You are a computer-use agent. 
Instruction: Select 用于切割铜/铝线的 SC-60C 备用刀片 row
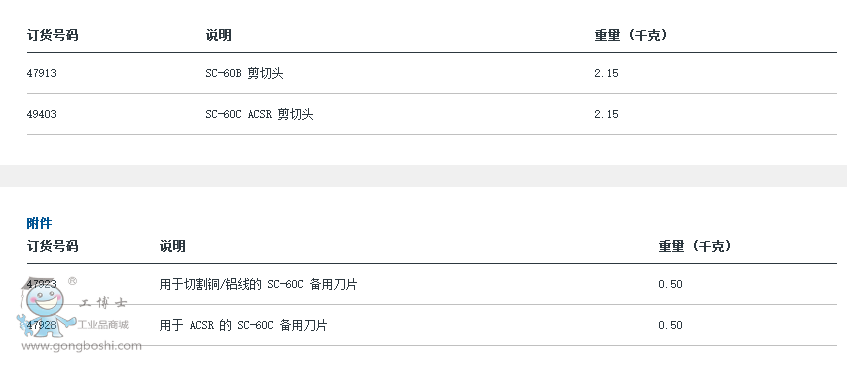pyautogui.click(x=432, y=285)
